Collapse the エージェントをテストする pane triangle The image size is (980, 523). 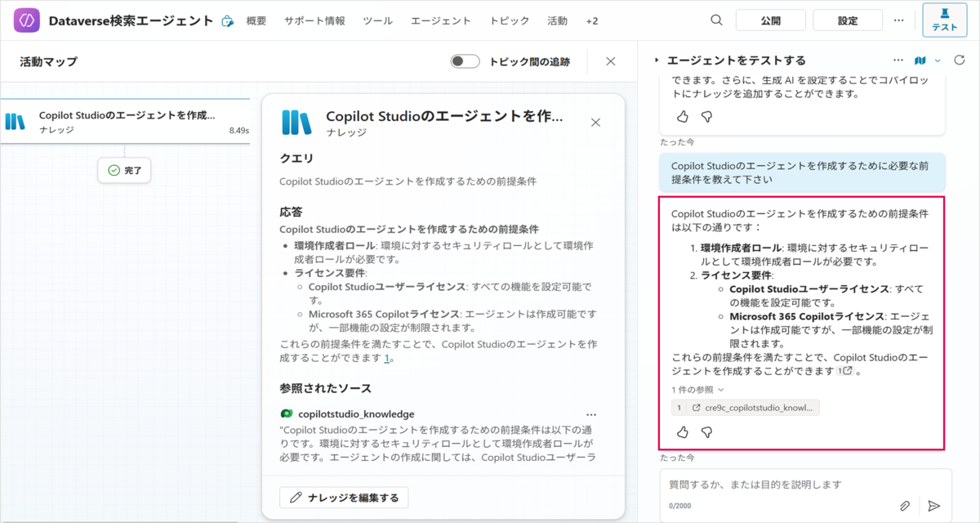pos(657,60)
